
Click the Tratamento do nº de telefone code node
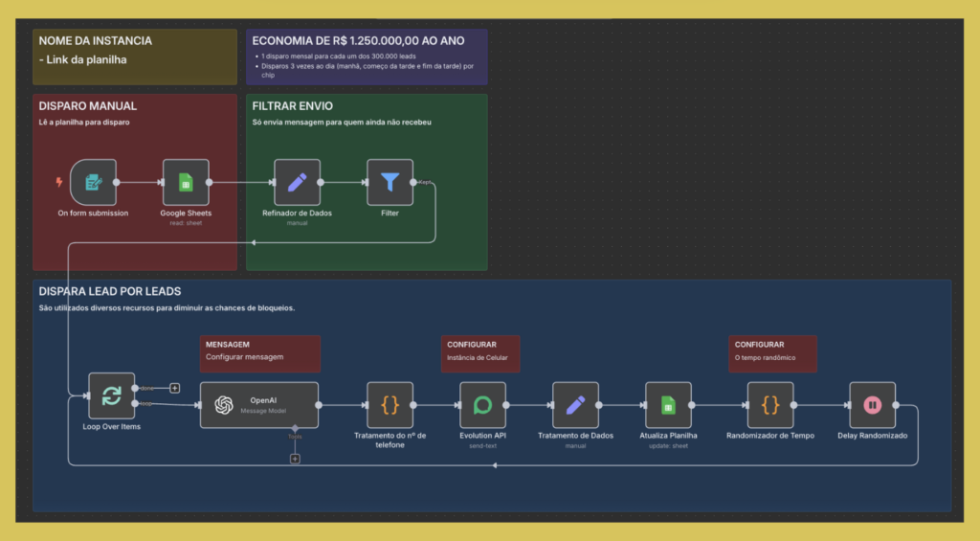tap(390, 405)
